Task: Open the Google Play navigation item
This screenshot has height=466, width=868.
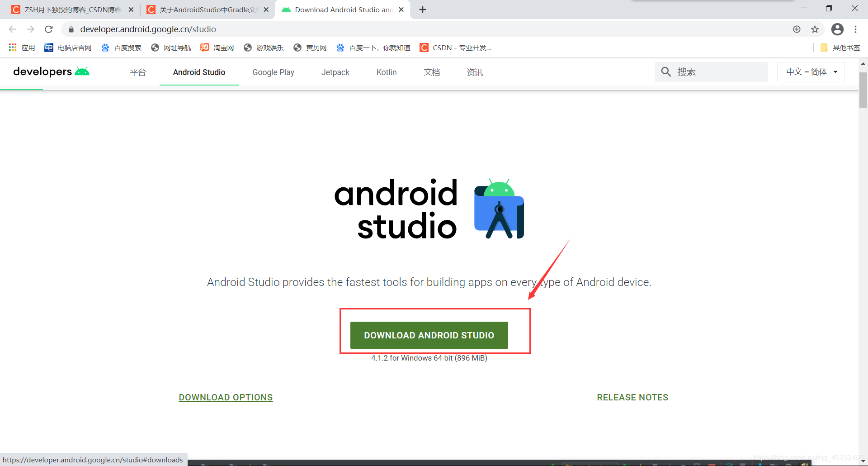Action: pyautogui.click(x=273, y=72)
